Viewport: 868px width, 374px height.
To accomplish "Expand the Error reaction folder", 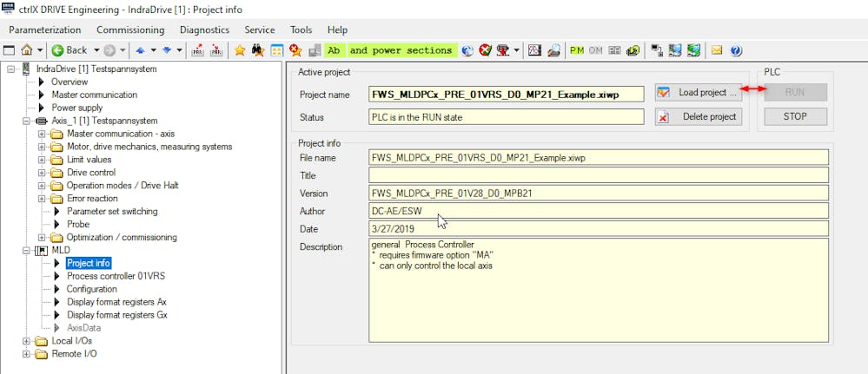I will coord(42,198).
